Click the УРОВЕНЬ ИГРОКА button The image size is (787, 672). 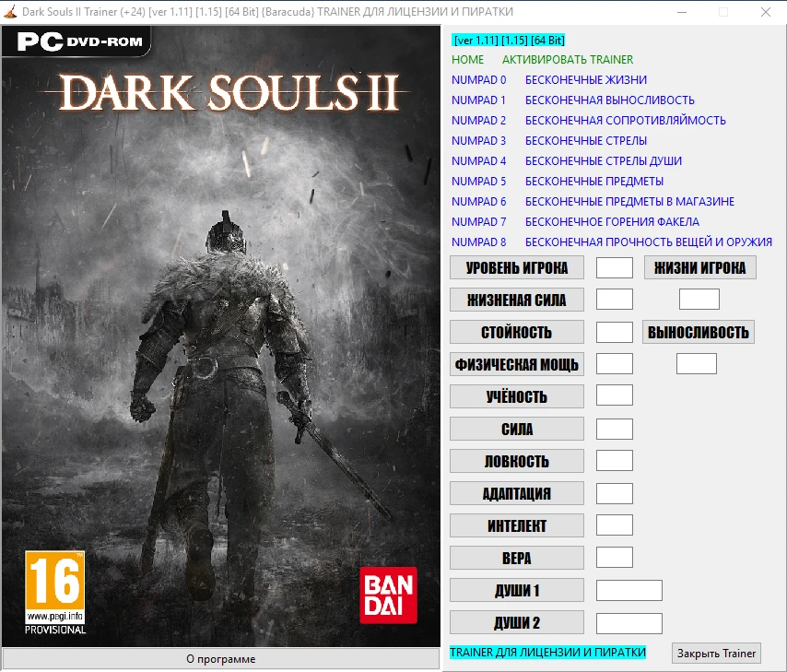516,266
